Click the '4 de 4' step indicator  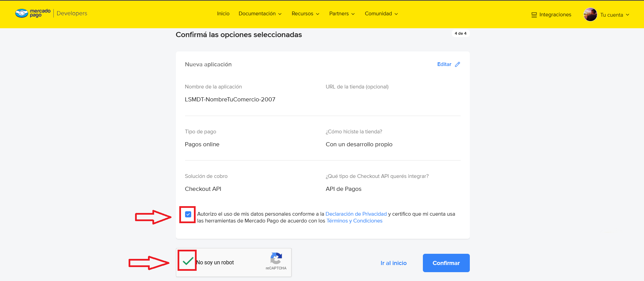[461, 33]
